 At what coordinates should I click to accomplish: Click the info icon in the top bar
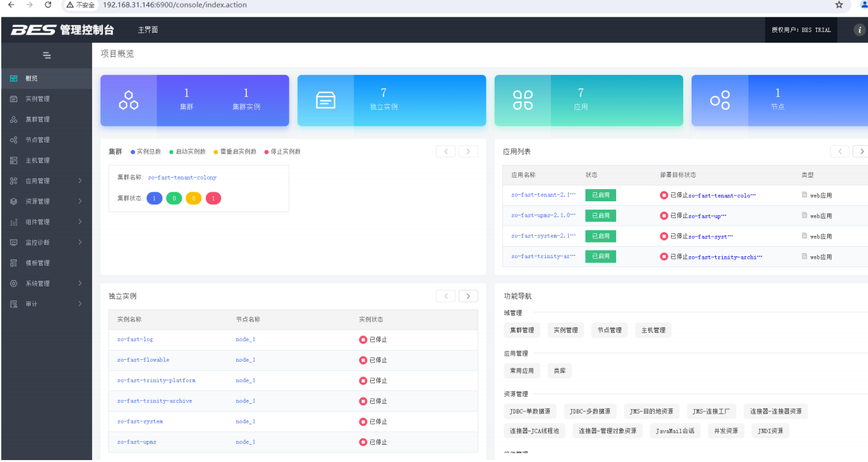tap(860, 30)
